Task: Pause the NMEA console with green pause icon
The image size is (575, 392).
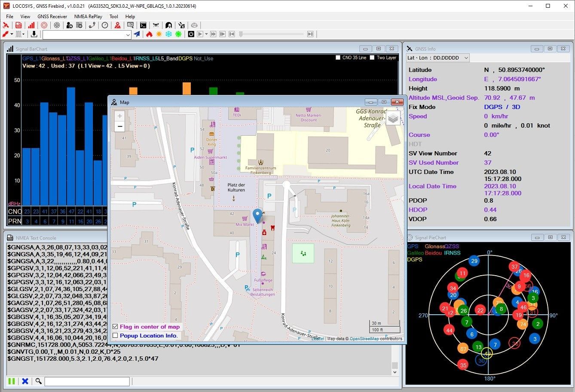Action: [x=12, y=381]
